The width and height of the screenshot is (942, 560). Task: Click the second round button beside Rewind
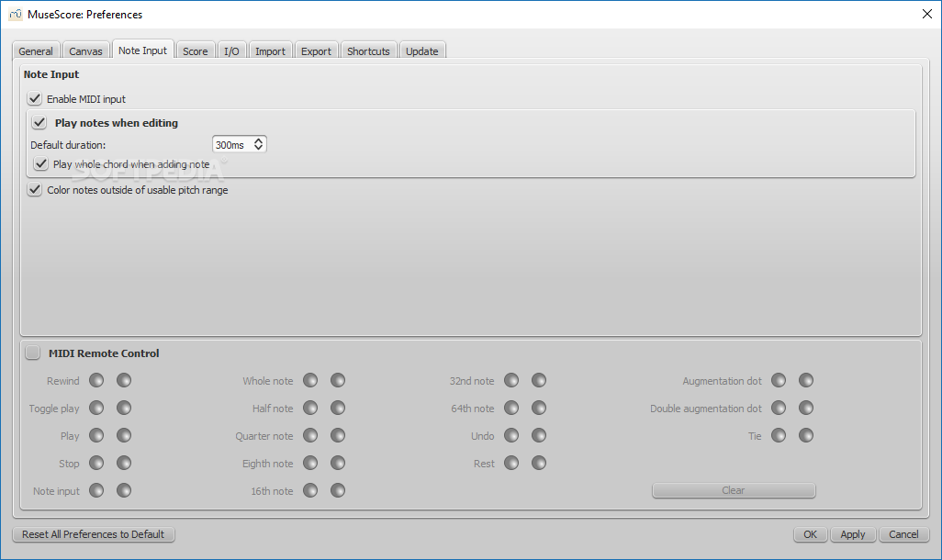(124, 380)
